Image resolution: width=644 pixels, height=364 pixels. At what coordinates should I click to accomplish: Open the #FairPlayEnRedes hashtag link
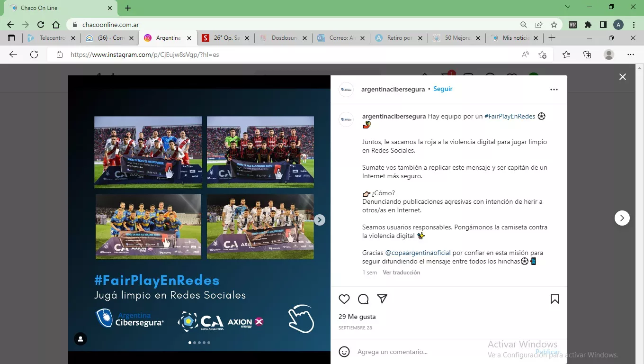point(510,116)
